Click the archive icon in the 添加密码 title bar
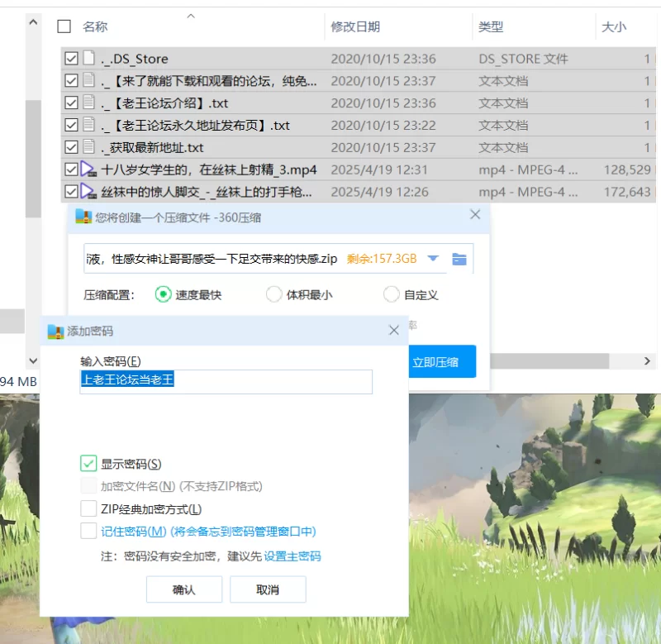The height and width of the screenshot is (644, 661). [55, 332]
